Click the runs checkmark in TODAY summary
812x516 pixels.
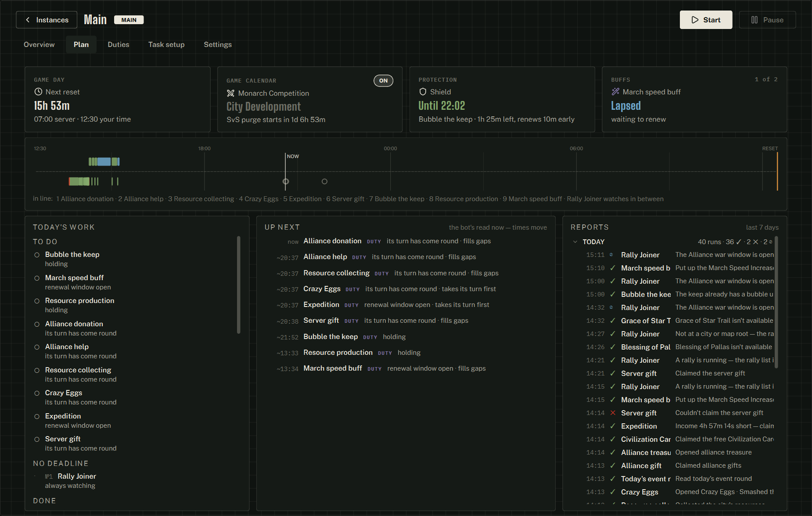click(x=739, y=242)
